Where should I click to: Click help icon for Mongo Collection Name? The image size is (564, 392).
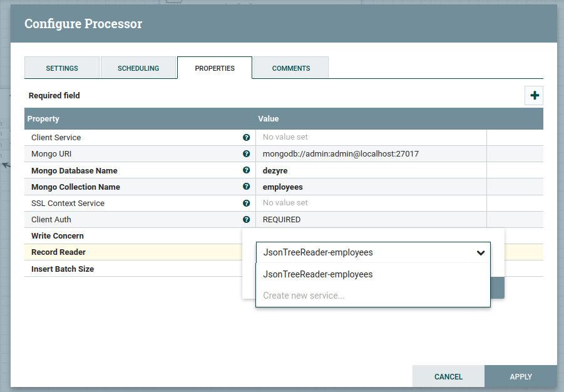[x=247, y=187]
